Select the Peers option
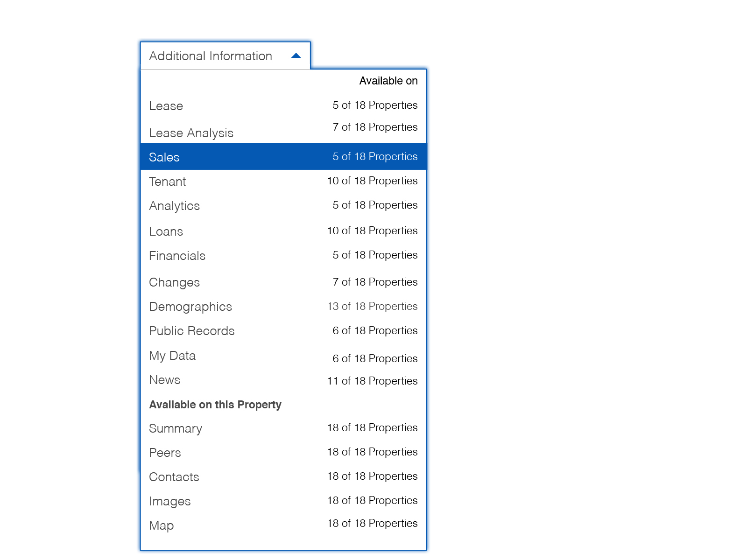This screenshot has height=560, width=747. [165, 453]
